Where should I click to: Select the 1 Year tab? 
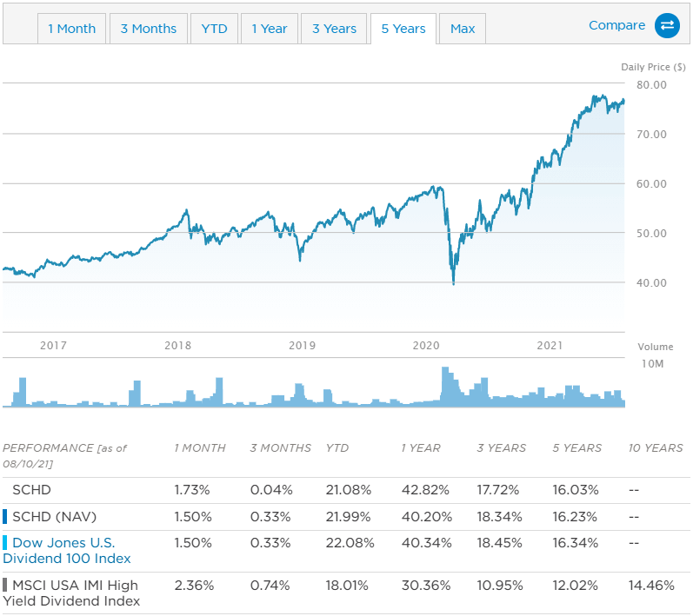pyautogui.click(x=270, y=29)
